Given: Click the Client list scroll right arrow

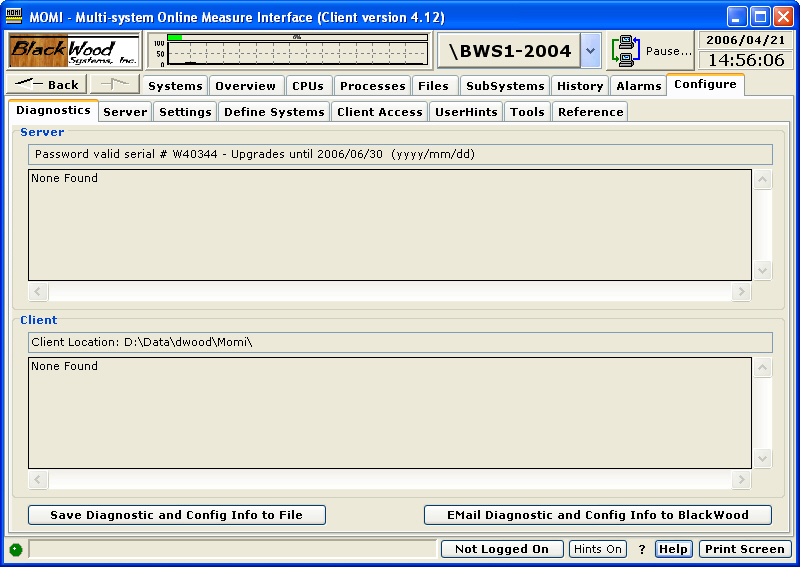Looking at the screenshot, I should click(x=741, y=480).
